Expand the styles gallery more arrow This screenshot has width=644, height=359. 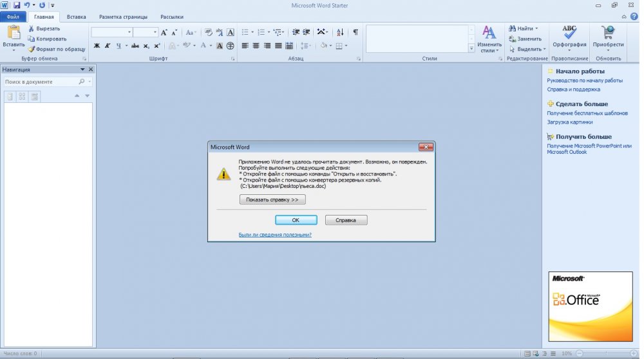click(x=471, y=49)
